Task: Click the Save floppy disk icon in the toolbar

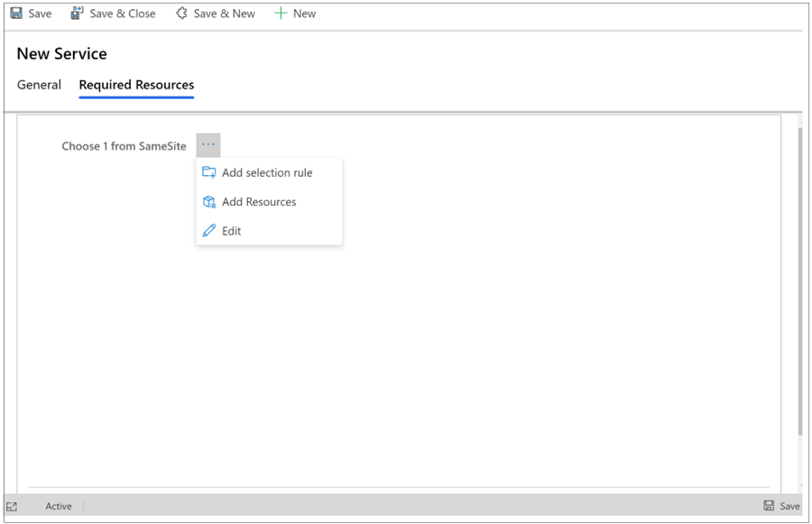Action: pyautogui.click(x=16, y=14)
